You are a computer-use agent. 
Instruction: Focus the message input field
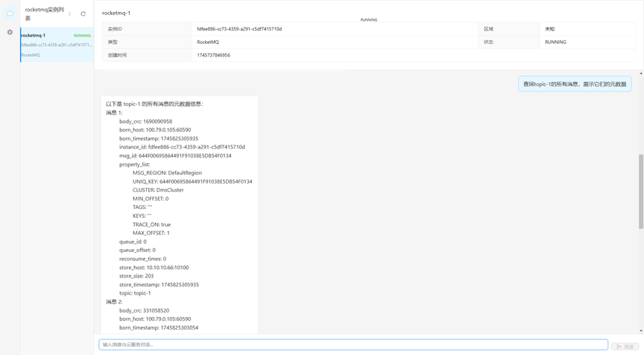(353, 345)
